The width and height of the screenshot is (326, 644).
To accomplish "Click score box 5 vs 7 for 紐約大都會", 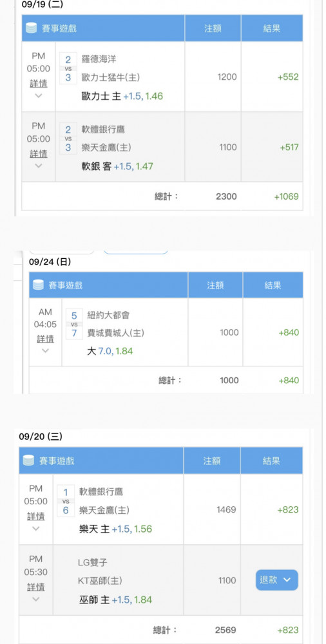I will pos(74,325).
